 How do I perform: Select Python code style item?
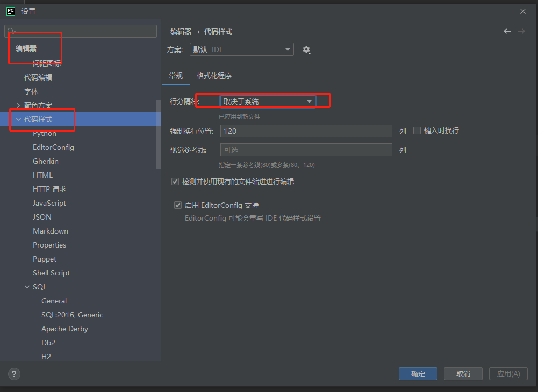(x=45, y=133)
